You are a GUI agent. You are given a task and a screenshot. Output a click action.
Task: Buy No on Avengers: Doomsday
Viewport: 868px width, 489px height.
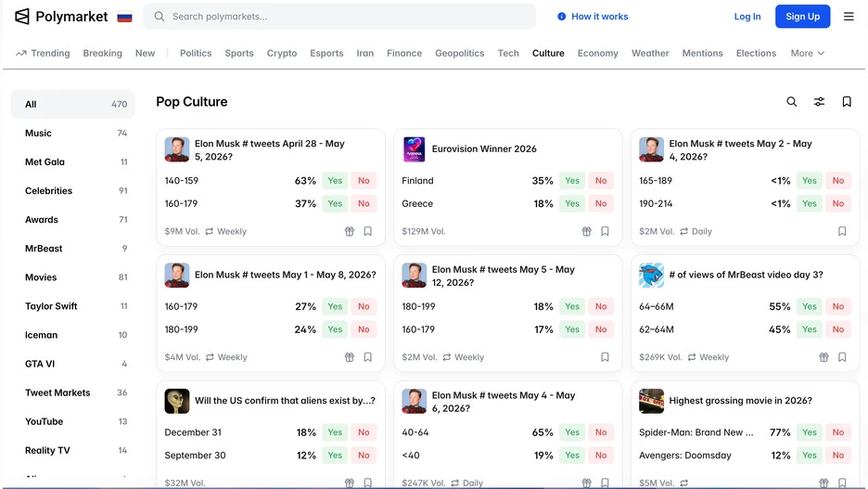838,456
